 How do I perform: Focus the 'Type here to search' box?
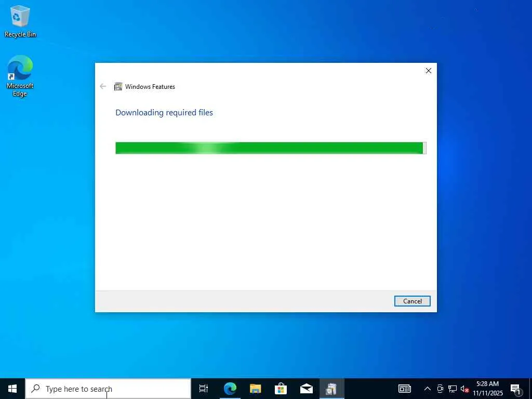108,389
